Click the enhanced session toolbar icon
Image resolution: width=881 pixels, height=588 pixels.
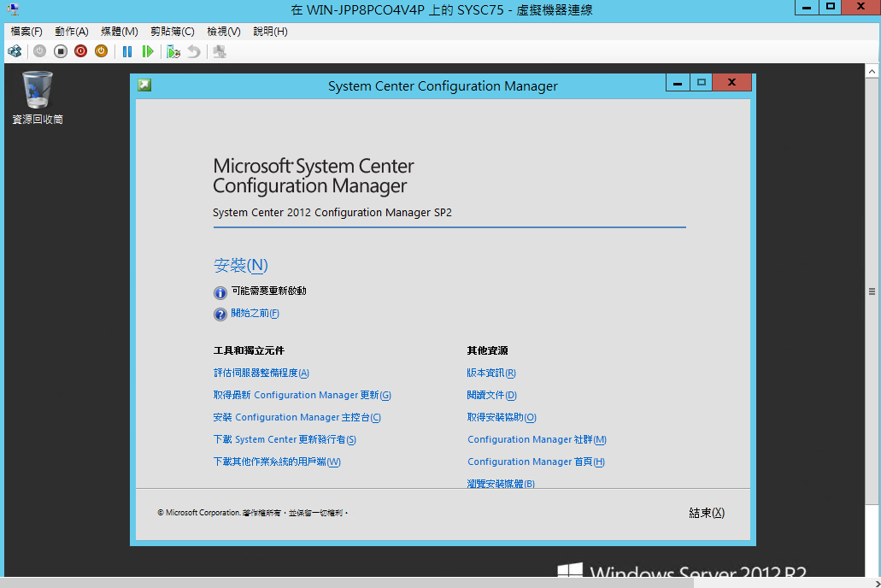220,52
